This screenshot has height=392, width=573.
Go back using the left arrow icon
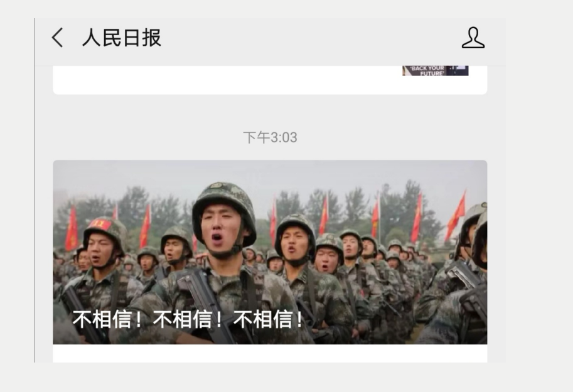click(x=57, y=37)
